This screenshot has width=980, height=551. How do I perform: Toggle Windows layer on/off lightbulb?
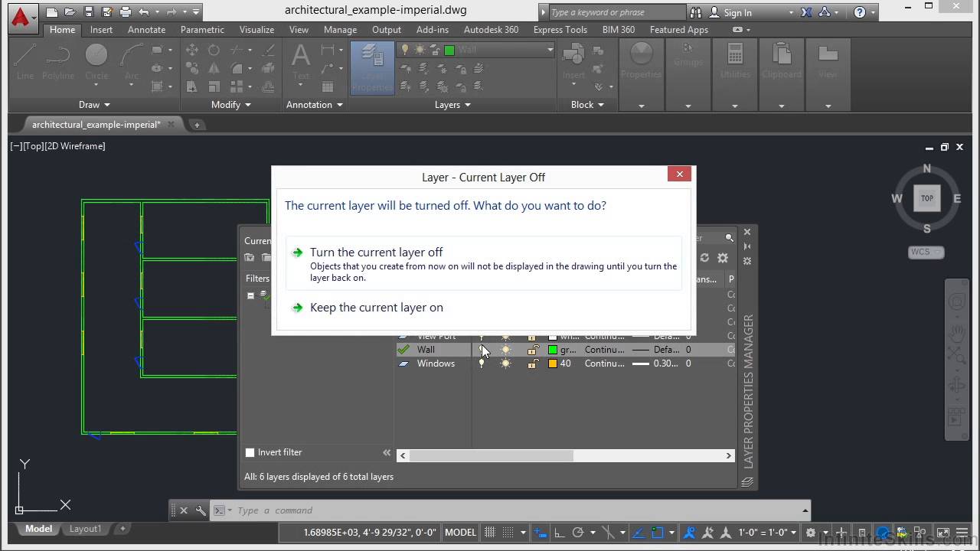[x=482, y=364]
